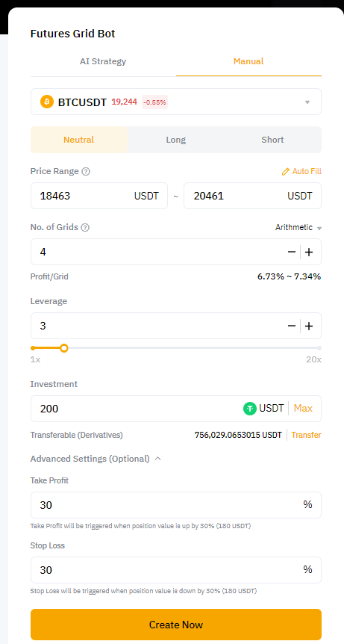Increase number of grids with plus
Screen dimensions: 344x644
pos(309,252)
